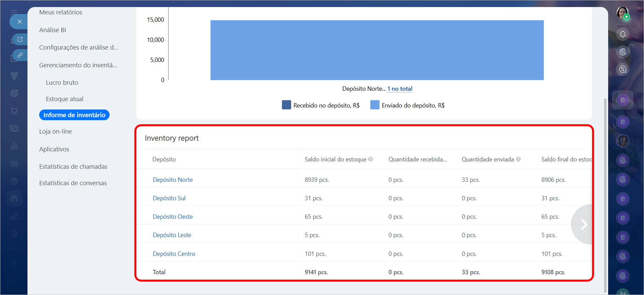The height and width of the screenshot is (295, 644).
Task: Open Depósito Centro warehouse link
Action: 174,254
